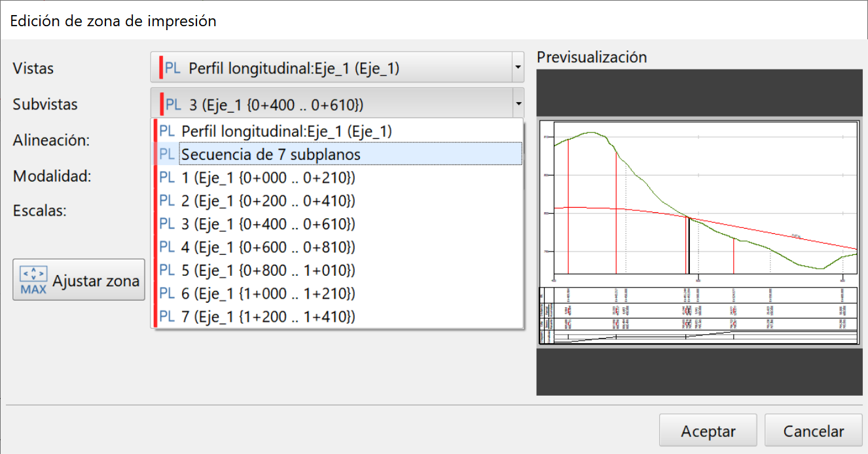Screen dimensions: 868x454
Task: Select subview 7 (Eje_1 {1+200 .. 1+410})
Action: coord(338,317)
